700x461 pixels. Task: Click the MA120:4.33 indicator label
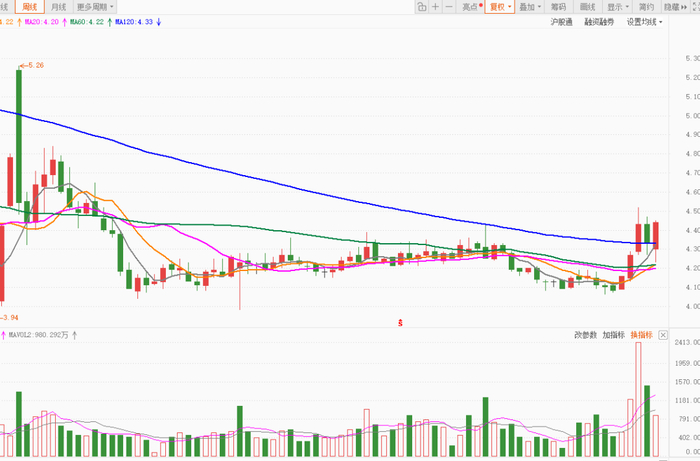pos(133,22)
